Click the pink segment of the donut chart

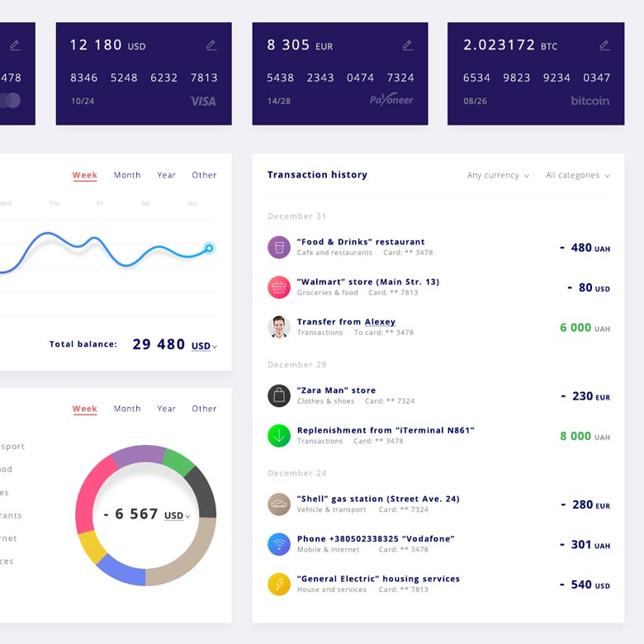(x=89, y=491)
